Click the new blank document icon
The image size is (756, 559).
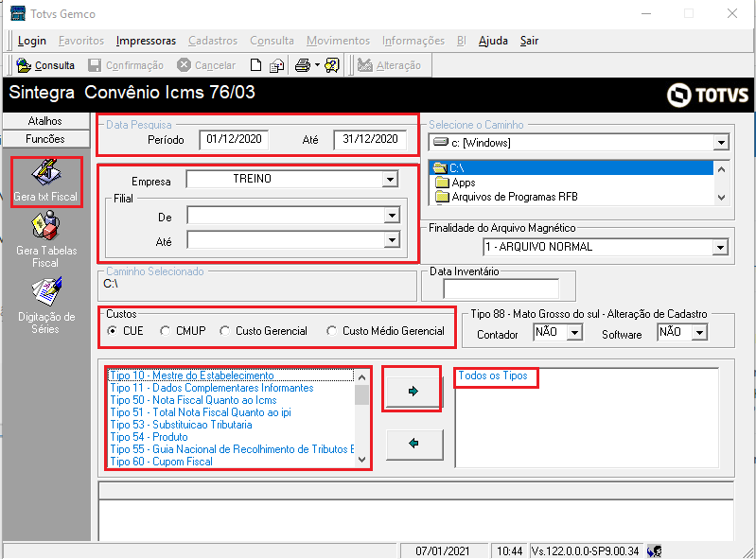(x=256, y=65)
